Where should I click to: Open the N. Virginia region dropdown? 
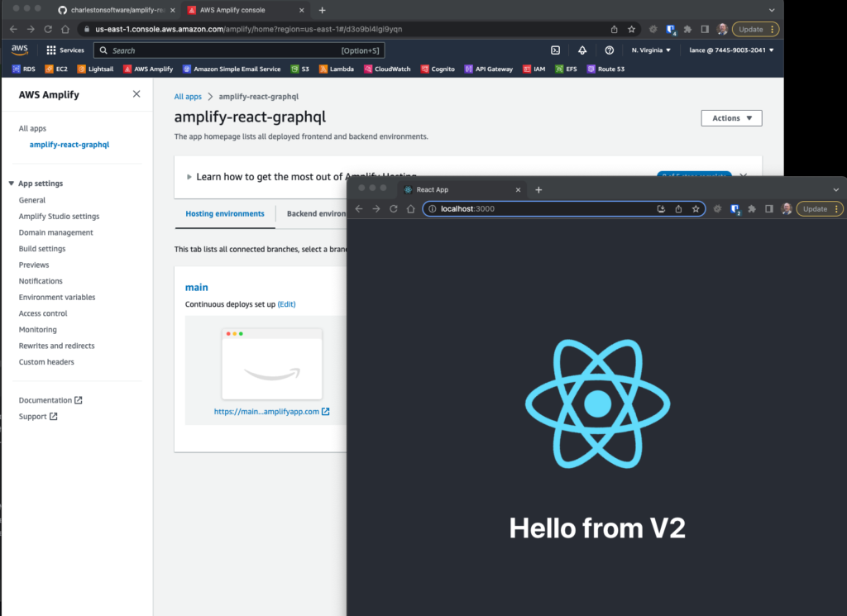click(x=651, y=50)
